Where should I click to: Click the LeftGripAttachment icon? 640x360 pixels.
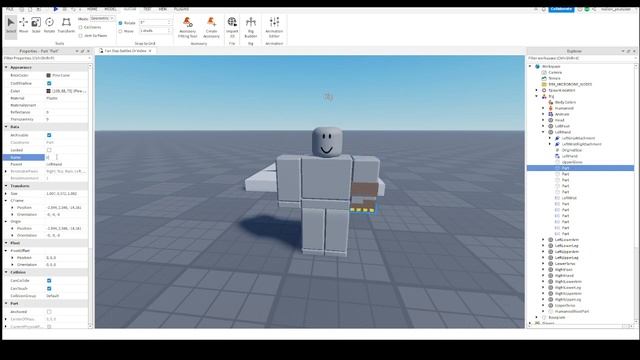[x=557, y=138]
